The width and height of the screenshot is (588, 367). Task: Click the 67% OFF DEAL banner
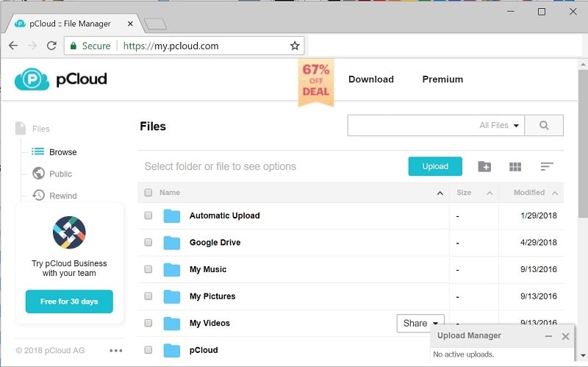click(316, 82)
